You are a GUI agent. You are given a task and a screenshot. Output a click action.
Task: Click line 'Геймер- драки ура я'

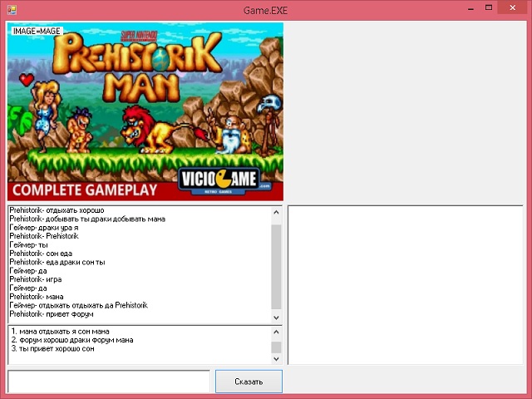[x=44, y=228]
